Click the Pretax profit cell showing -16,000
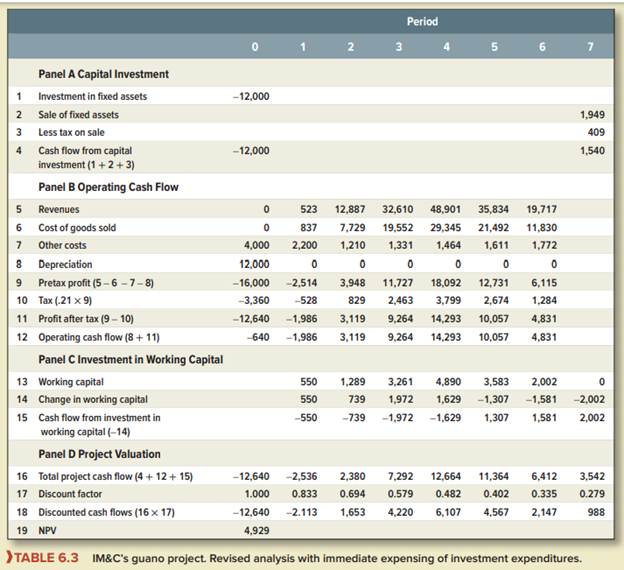 coord(250,284)
